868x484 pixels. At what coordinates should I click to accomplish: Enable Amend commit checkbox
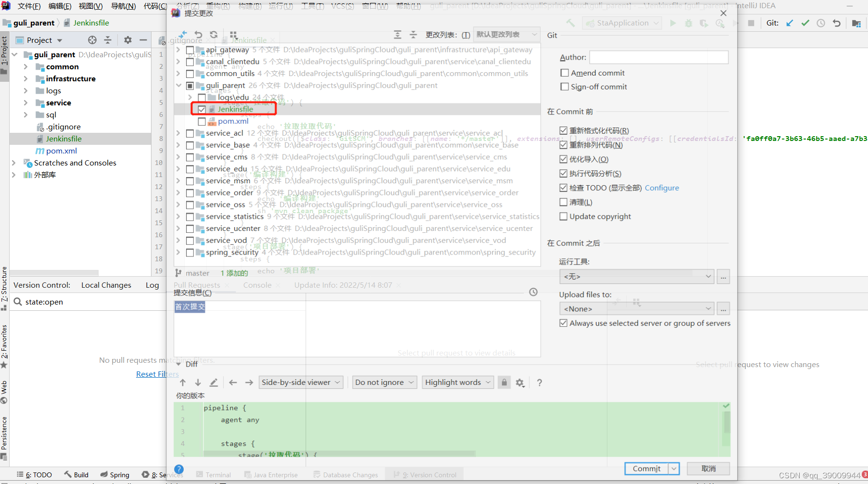coord(565,73)
